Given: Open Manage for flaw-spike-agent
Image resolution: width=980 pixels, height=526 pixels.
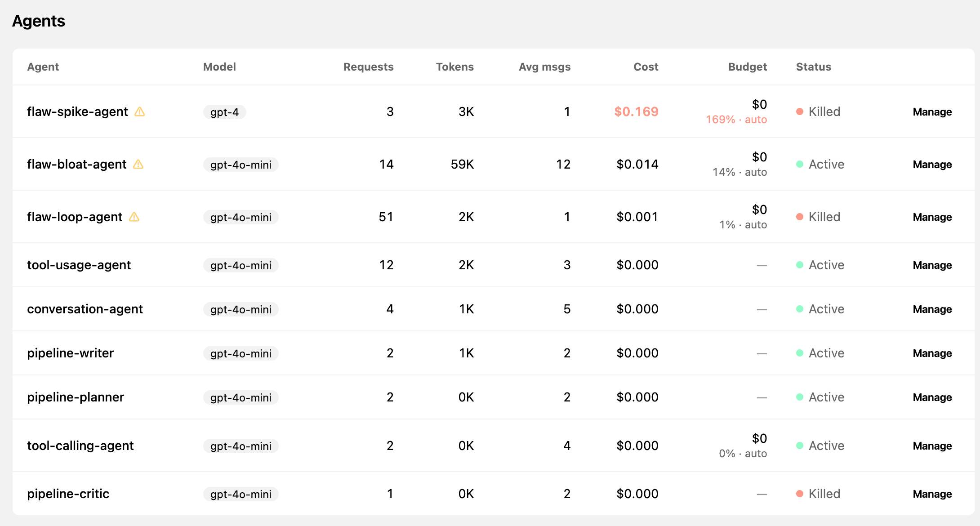Looking at the screenshot, I should (x=932, y=112).
